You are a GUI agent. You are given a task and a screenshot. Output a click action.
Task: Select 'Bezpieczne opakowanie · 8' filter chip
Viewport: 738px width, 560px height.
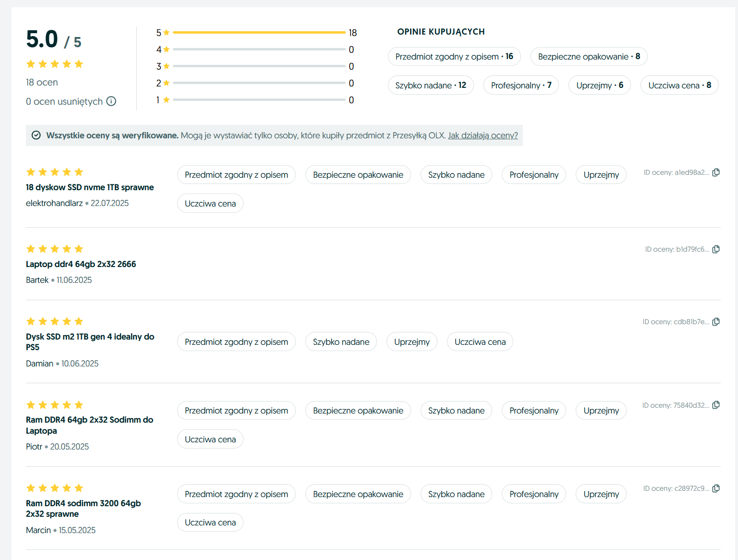[x=589, y=57]
